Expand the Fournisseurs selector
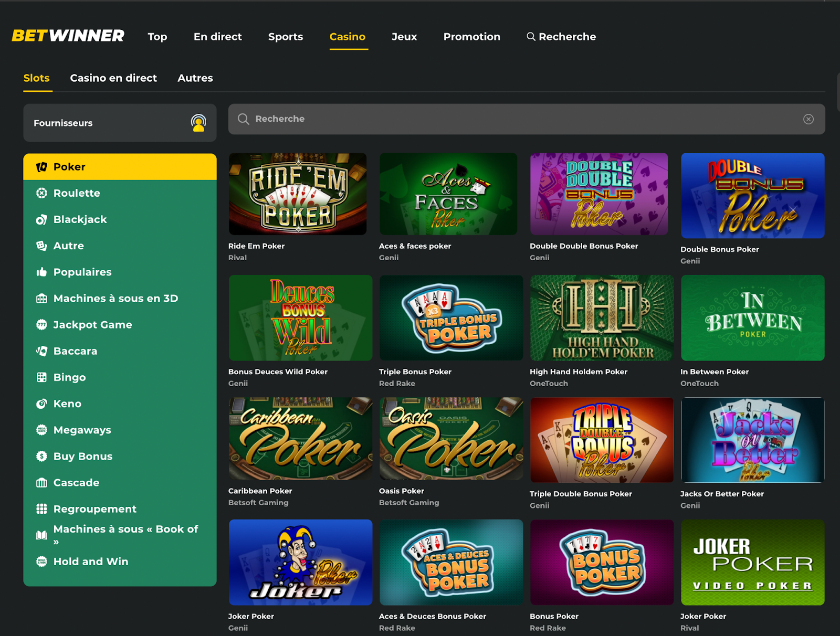Screen dimensions: 840x636 tap(120, 123)
